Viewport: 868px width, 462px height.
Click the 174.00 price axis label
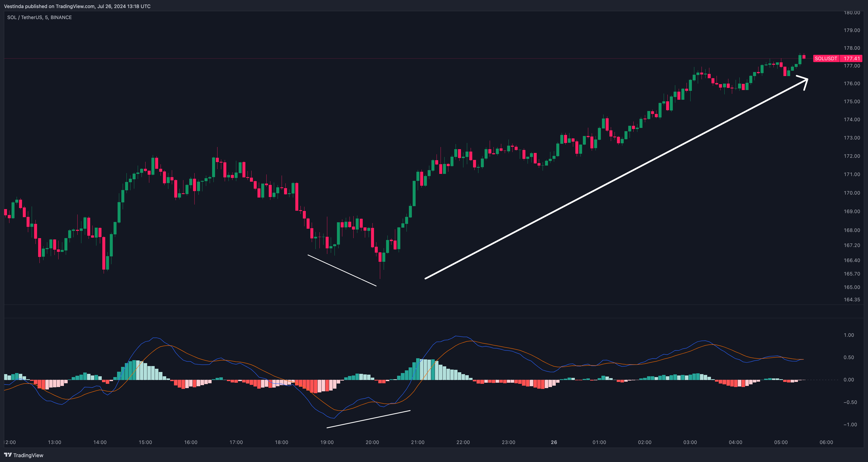point(852,119)
